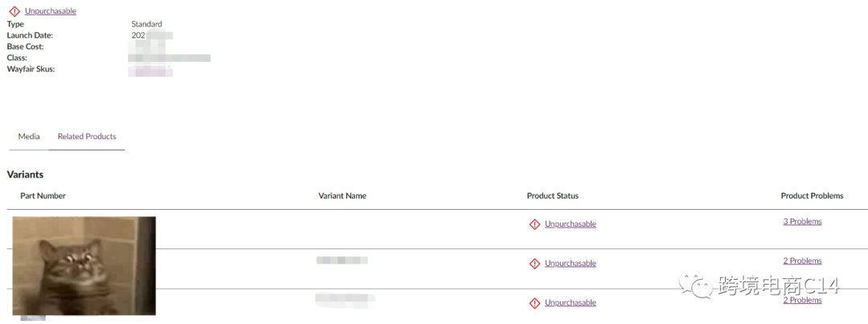The height and width of the screenshot is (324, 868).
Task: Click the warning diamond icon in the first variant row
Action: (534, 224)
